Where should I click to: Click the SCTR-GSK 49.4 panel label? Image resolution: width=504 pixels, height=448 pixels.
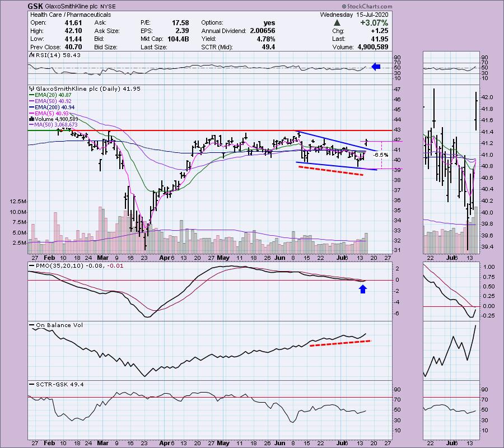click(x=57, y=384)
